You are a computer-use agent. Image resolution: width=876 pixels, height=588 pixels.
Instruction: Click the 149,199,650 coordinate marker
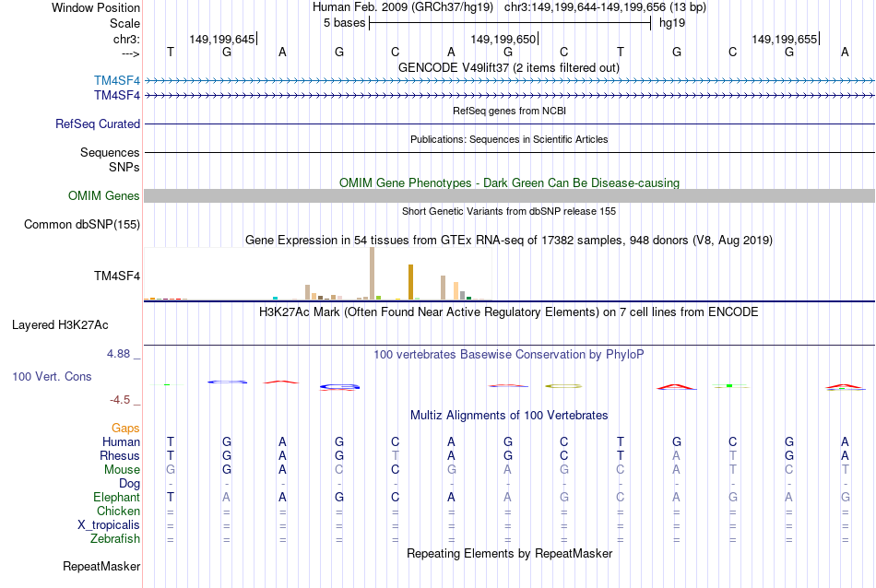503,39
